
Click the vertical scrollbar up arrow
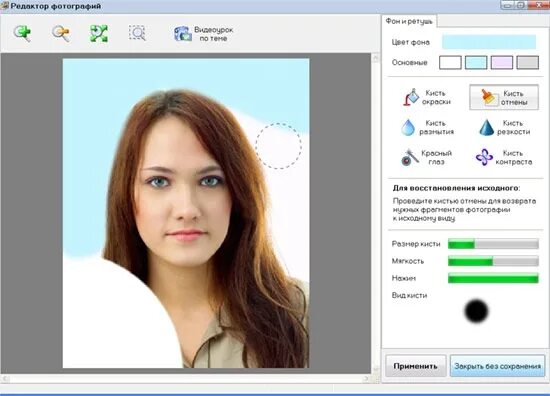[376, 58]
